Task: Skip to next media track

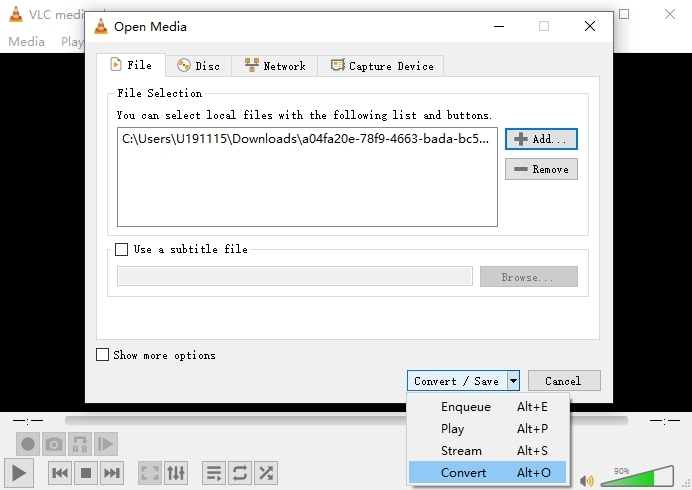Action: coord(112,473)
